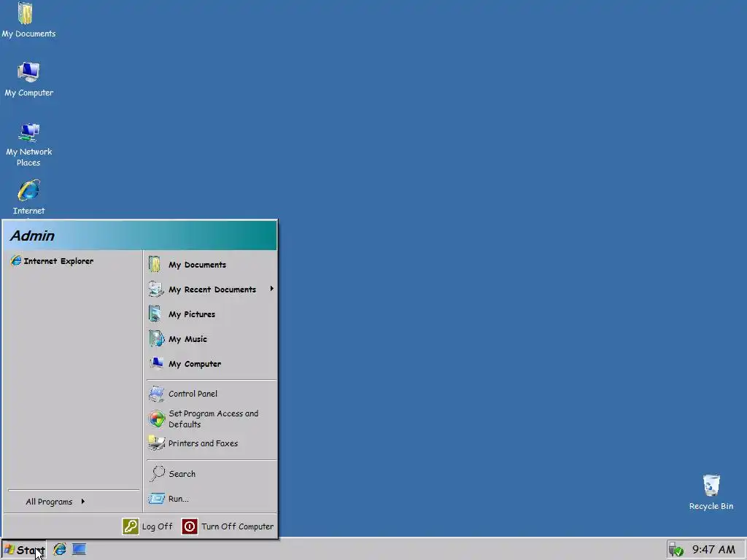The width and height of the screenshot is (747, 560).
Task: Open My Documents in start menu
Action: [x=211, y=264]
